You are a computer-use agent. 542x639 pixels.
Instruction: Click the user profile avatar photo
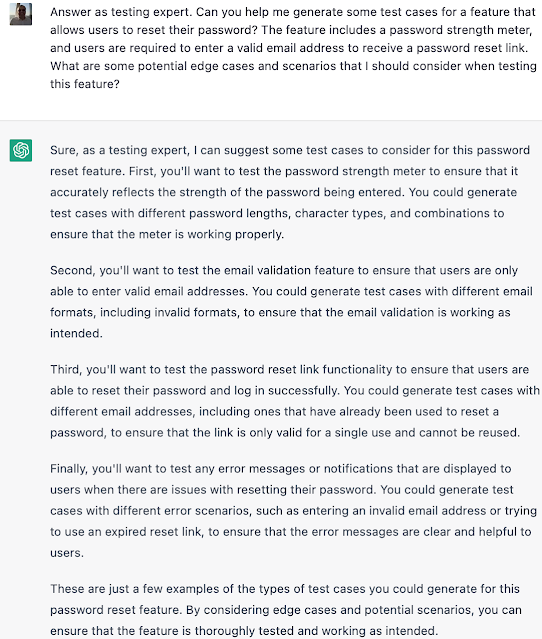click(x=21, y=14)
